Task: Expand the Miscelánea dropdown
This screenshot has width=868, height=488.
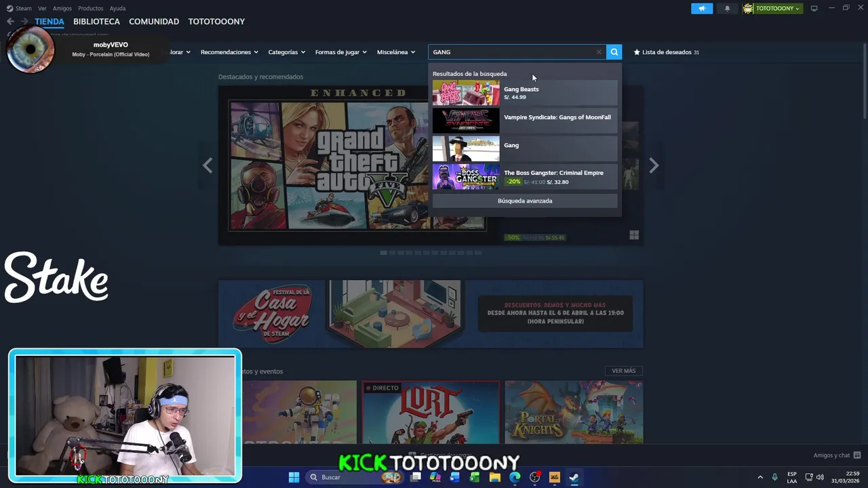Action: [396, 52]
